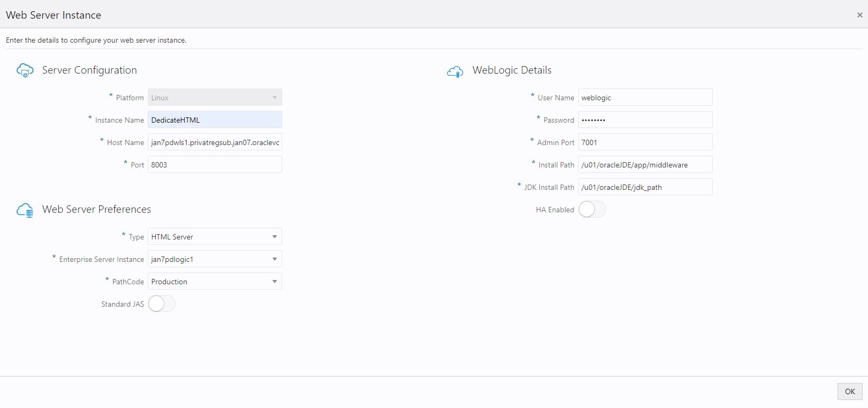This screenshot has height=408, width=868.
Task: Click the WebLogic Details cloud icon
Action: [x=455, y=71]
